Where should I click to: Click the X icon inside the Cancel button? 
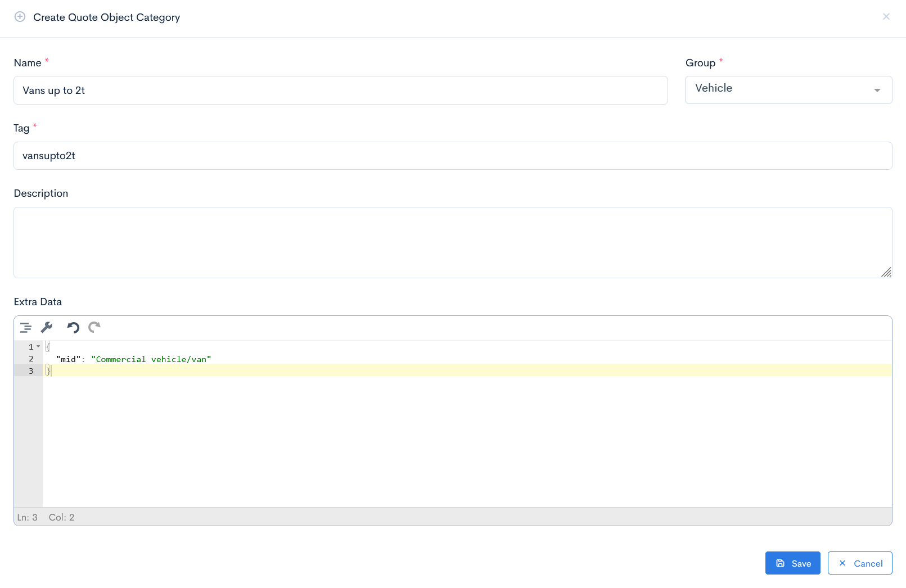pos(843,563)
